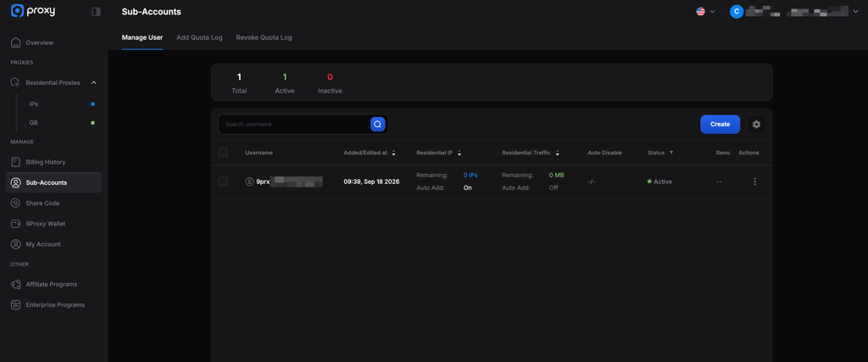The image size is (868, 362).
Task: Sort by Residential IP arrows
Action: pos(459,153)
